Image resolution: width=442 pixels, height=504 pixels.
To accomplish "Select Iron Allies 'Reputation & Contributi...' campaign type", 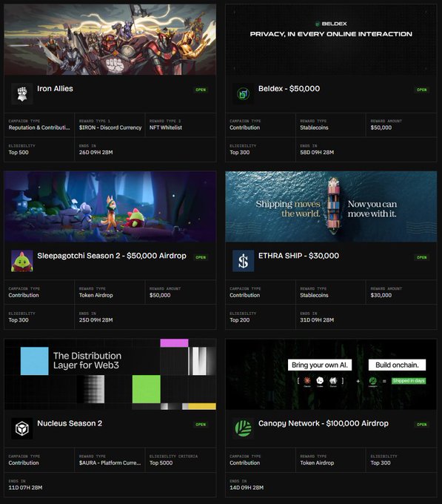I will [39, 127].
